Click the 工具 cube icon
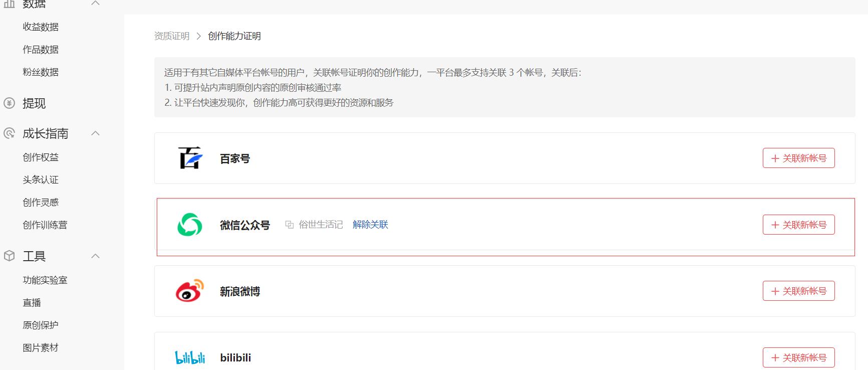868x370 pixels. tap(9, 256)
